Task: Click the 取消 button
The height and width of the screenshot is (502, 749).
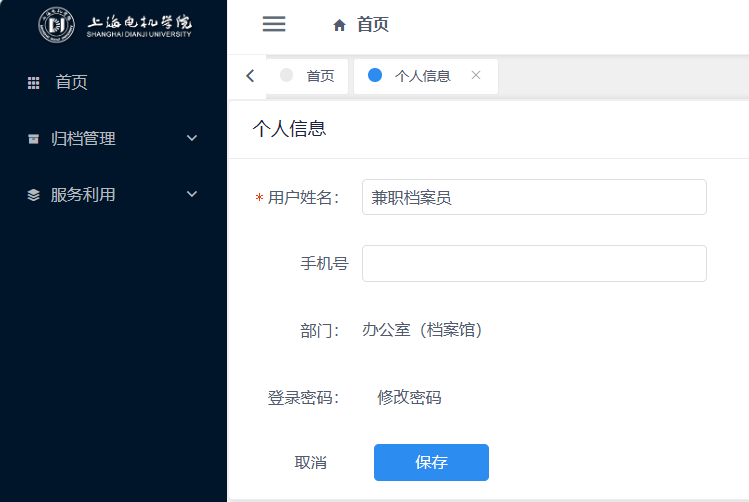Action: (310, 463)
